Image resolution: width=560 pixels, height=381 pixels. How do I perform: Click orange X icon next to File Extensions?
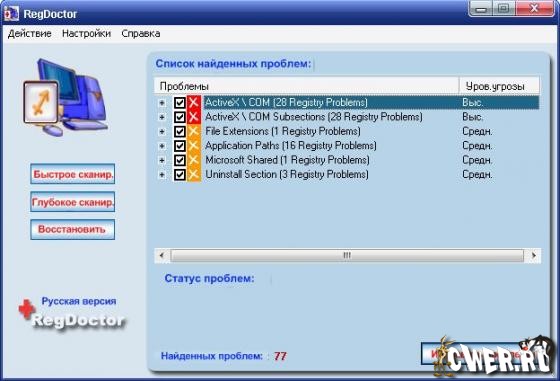(194, 131)
